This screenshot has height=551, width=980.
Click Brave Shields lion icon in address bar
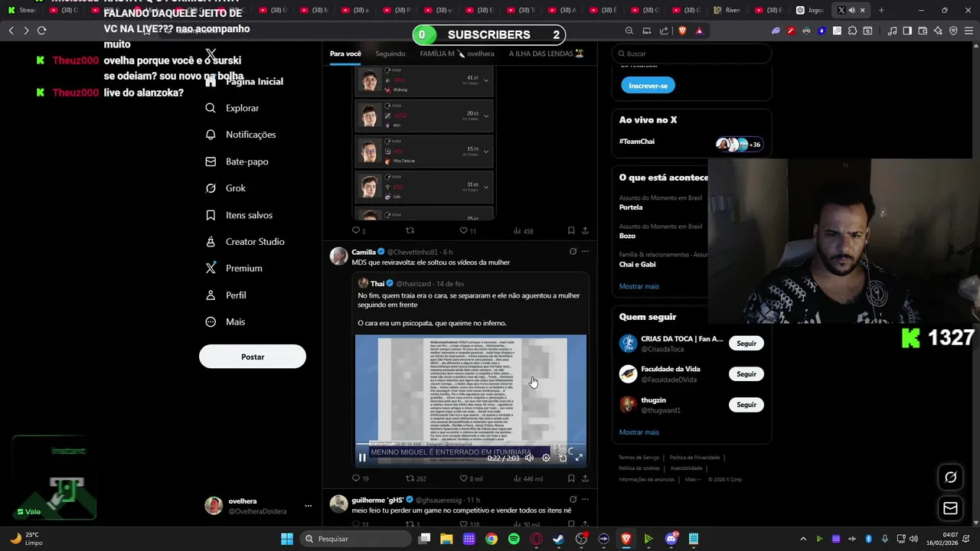[682, 31]
